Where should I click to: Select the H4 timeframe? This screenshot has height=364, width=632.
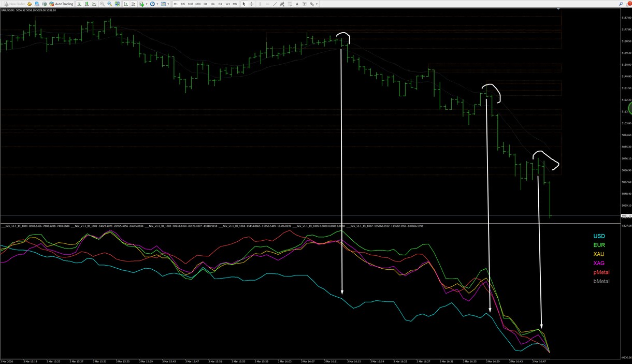(213, 4)
